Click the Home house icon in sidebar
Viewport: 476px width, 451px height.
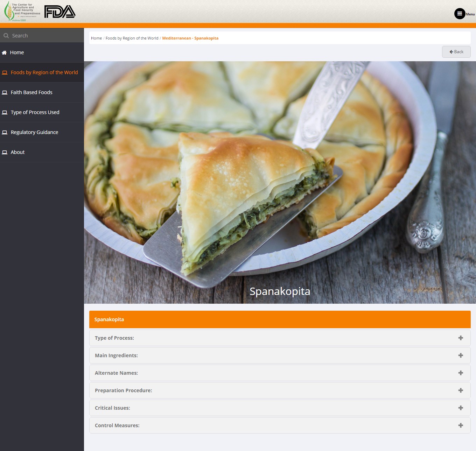click(x=4, y=52)
